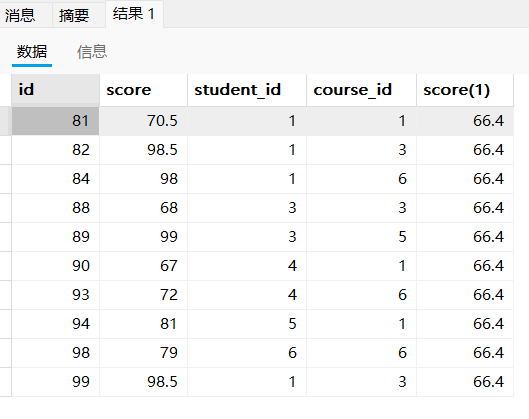
Task: Click score cell 72
Action: pyautogui.click(x=143, y=295)
